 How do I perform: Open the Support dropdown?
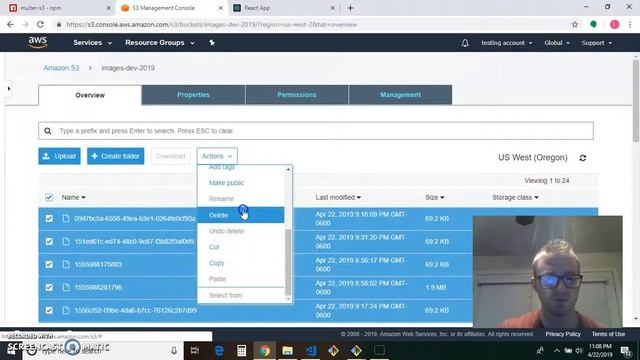click(x=597, y=42)
